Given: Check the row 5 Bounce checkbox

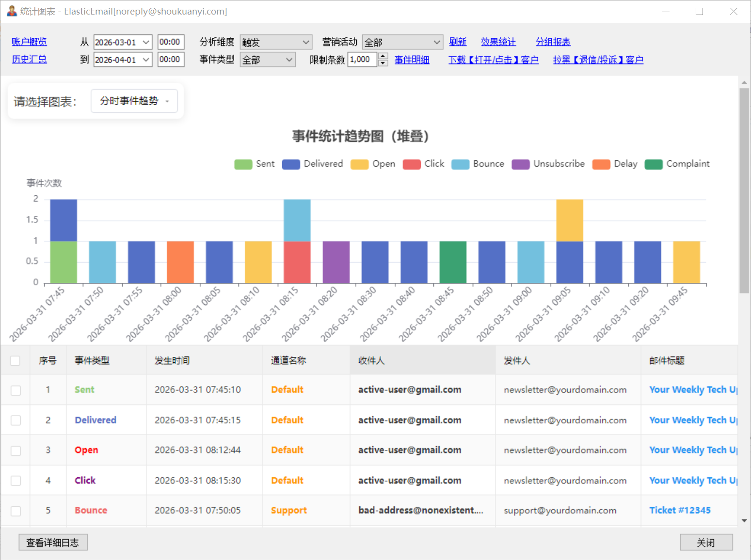Looking at the screenshot, I should pos(16,511).
